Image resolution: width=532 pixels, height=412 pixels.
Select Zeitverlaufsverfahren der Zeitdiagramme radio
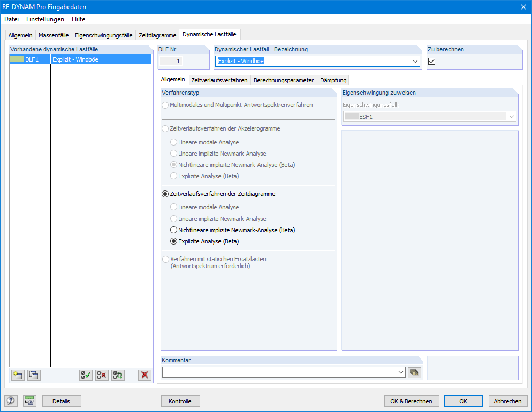165,194
